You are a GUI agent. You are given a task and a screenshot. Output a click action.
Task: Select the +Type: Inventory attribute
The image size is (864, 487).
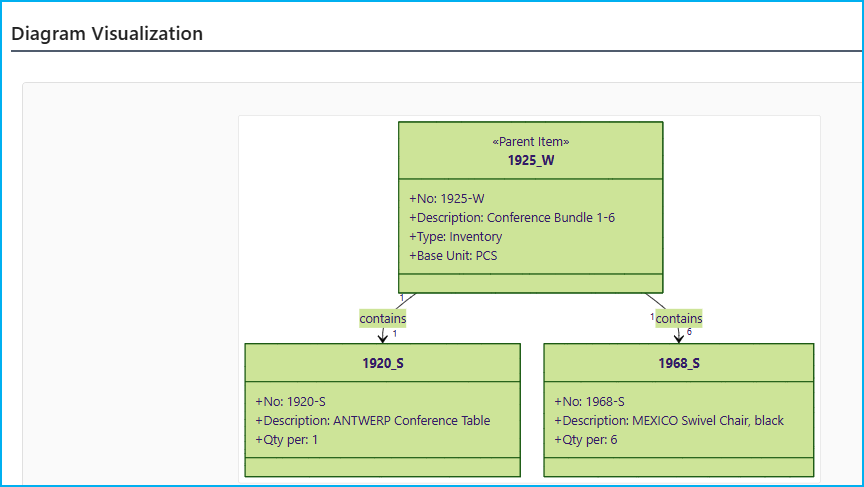[x=456, y=237]
